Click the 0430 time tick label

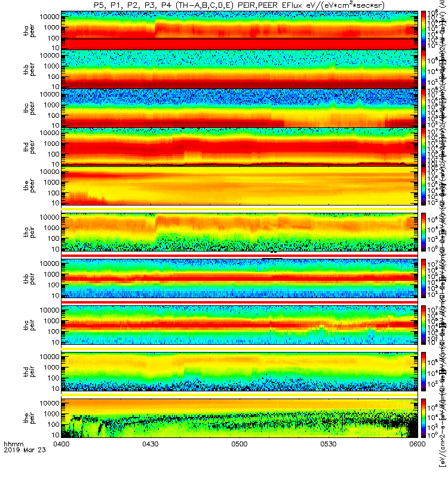click(151, 444)
